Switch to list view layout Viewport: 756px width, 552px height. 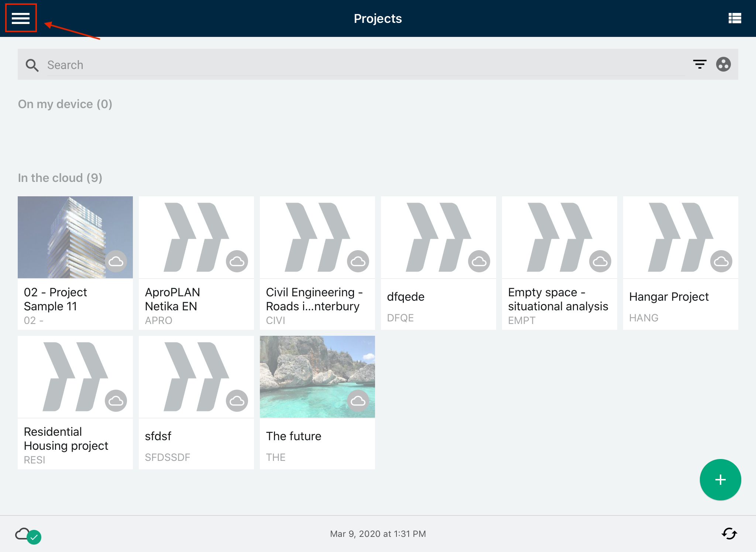[x=735, y=18]
